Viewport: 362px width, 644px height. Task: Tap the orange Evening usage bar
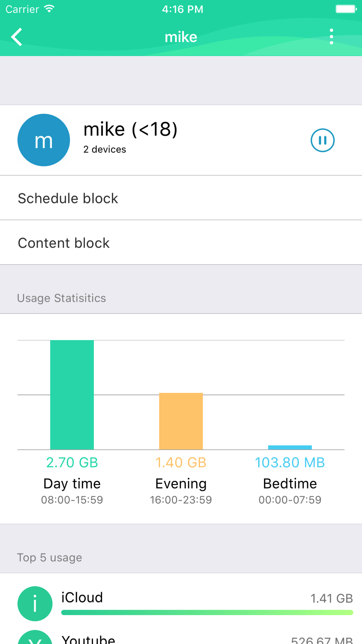tap(181, 421)
